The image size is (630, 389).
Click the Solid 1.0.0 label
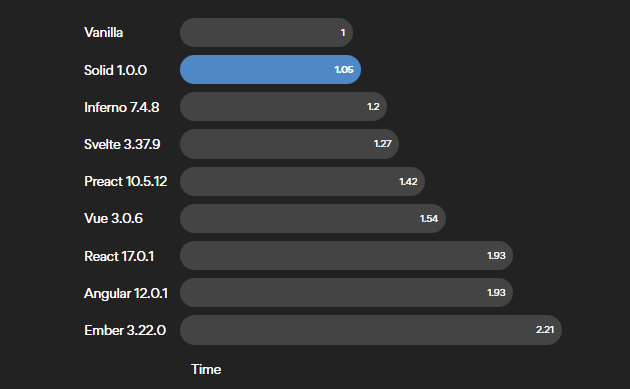115,70
